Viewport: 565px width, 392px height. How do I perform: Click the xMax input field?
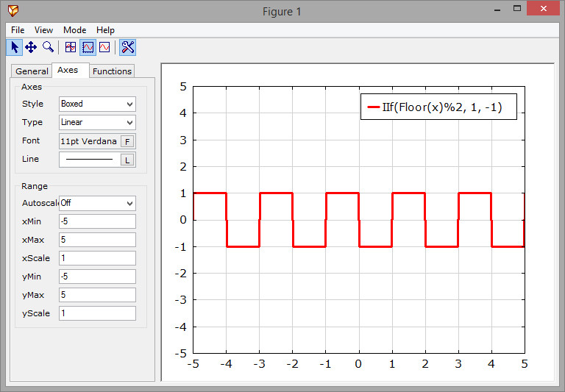tap(97, 240)
